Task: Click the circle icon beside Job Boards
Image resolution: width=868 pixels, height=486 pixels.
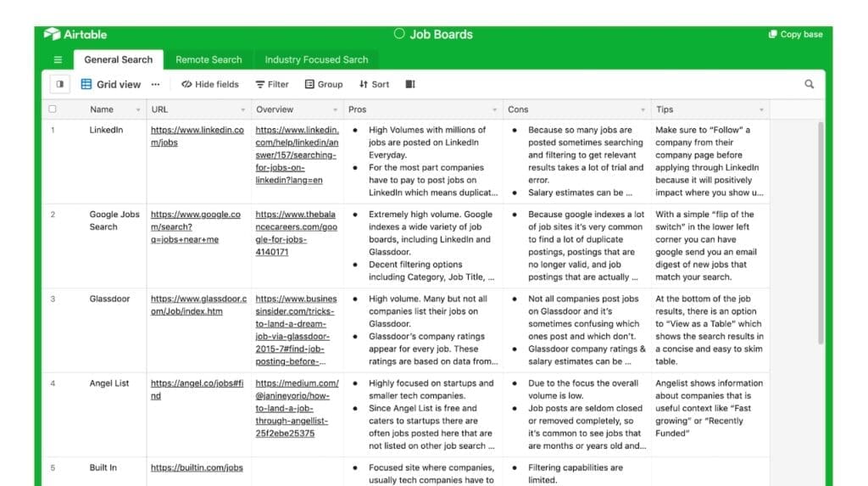Action: [x=399, y=34]
